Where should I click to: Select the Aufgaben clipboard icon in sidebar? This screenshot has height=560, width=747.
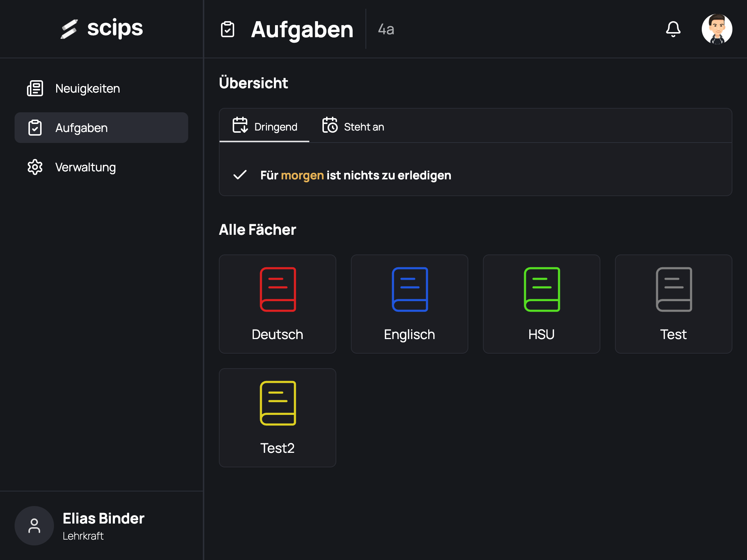coord(35,128)
